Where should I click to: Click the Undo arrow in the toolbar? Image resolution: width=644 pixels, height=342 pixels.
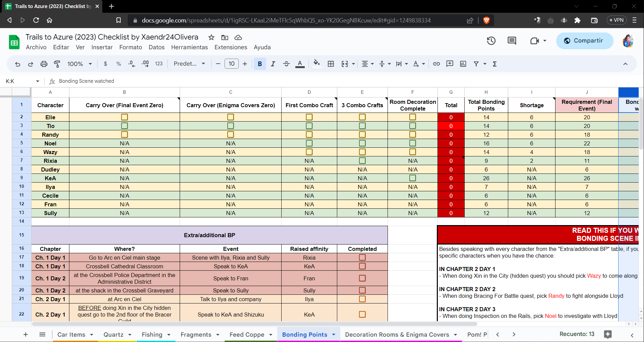[18, 64]
